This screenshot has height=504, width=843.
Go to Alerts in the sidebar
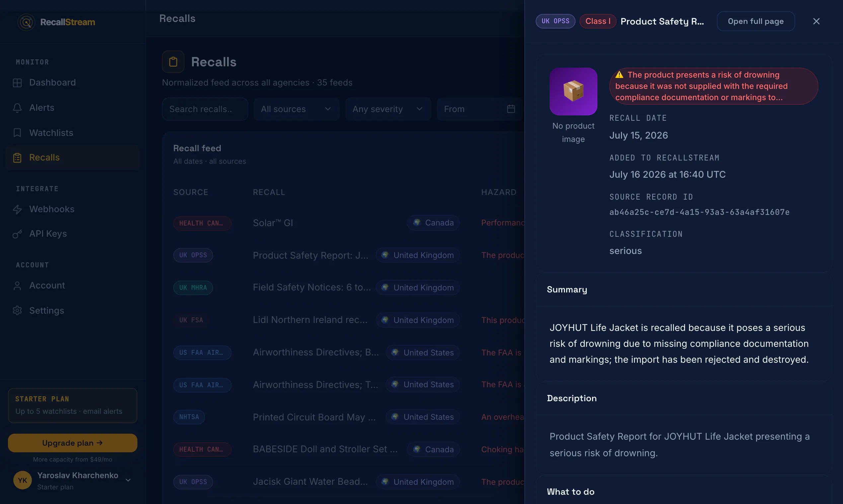[x=73, y=108]
